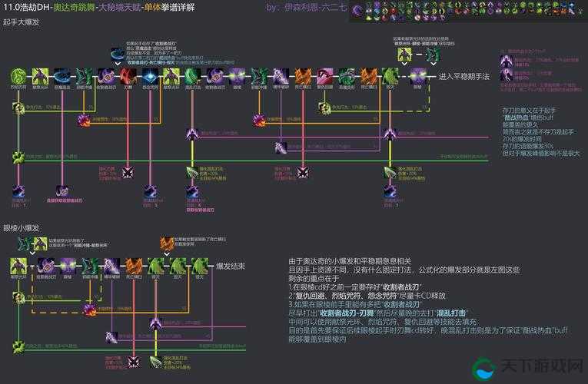Click the 眼棱 icon in the 眼棱小爆发 row
The height and width of the screenshot is (384, 588).
pyautogui.click(x=68, y=266)
